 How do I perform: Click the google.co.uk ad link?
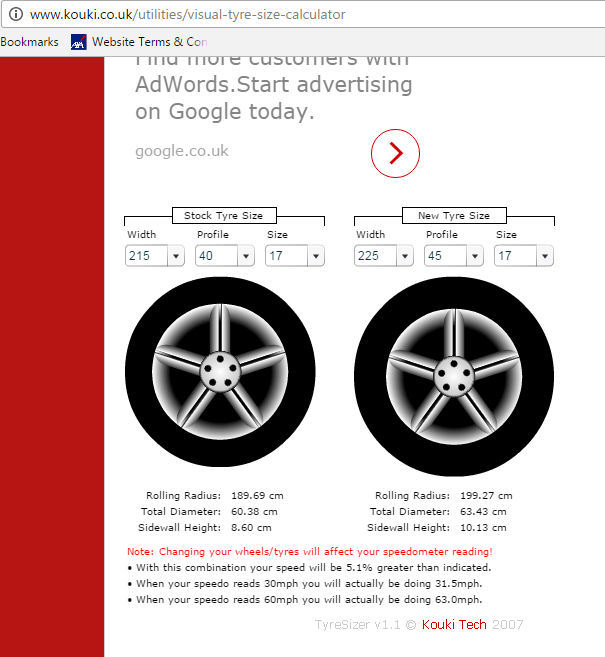182,151
